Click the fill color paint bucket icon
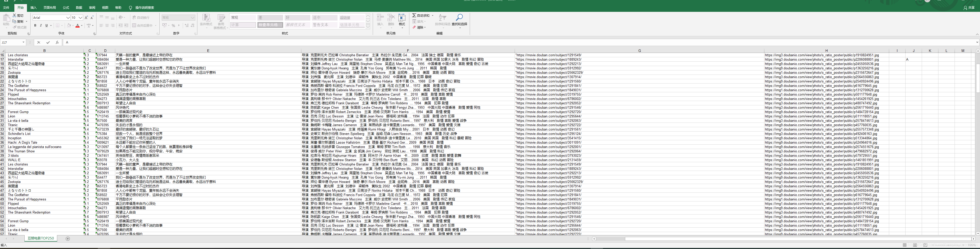980x249 pixels. click(x=69, y=25)
